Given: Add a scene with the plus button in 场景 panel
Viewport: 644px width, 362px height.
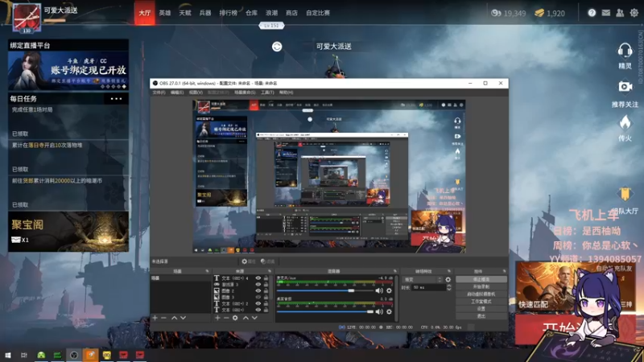Looking at the screenshot, I should [x=155, y=318].
